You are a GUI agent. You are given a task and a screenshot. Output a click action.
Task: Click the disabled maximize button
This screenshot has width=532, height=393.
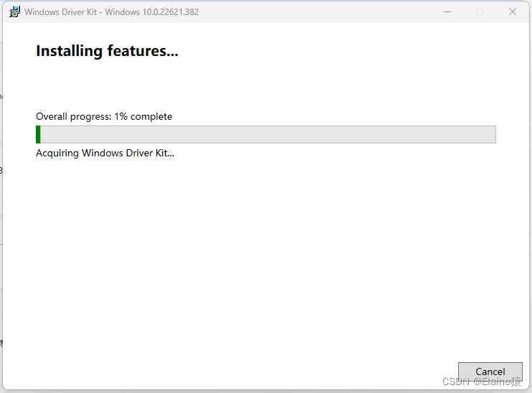(x=480, y=12)
